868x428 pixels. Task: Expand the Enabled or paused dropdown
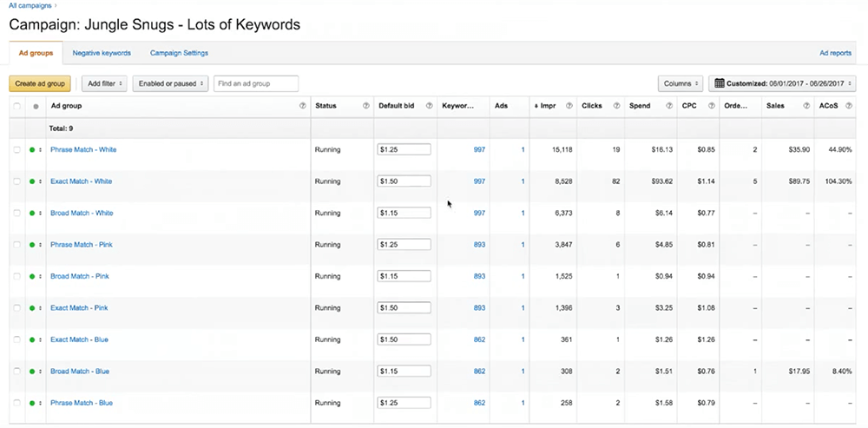point(170,83)
